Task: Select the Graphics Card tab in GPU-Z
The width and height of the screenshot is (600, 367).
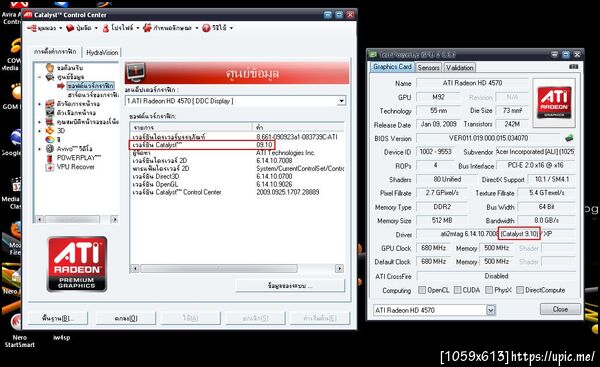Action: point(392,67)
